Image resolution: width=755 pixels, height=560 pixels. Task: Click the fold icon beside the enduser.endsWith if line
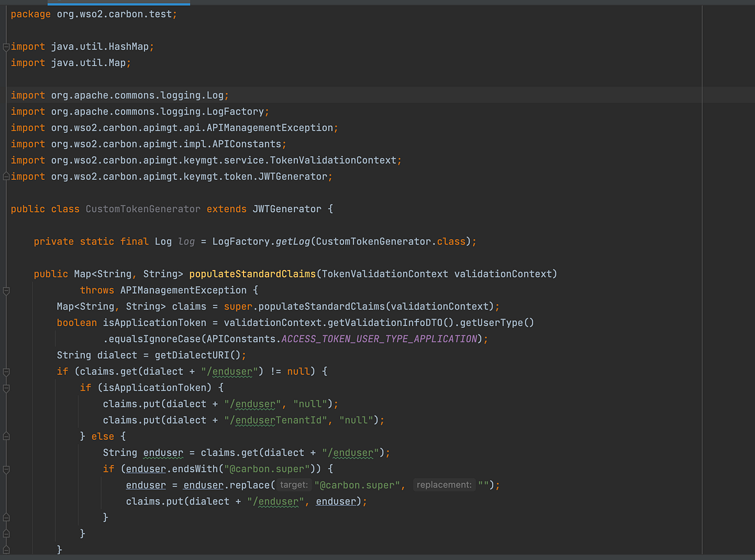(x=5, y=468)
